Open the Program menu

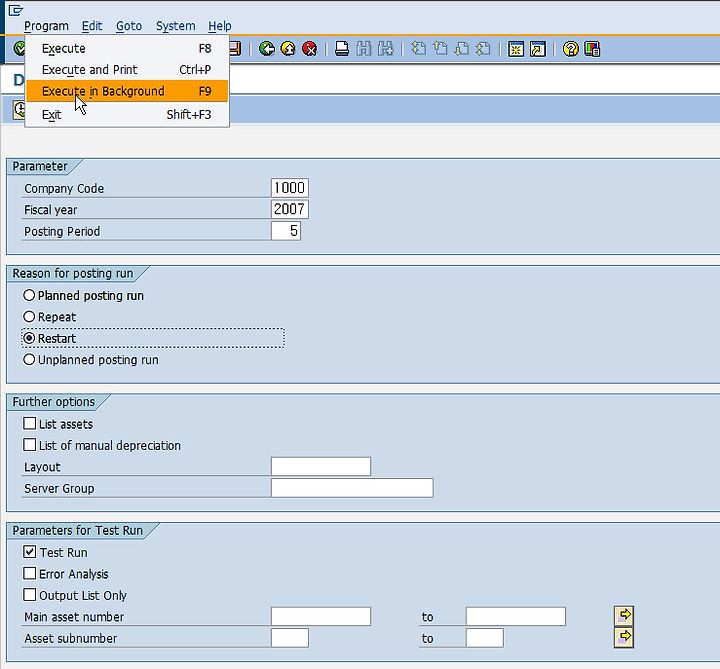coord(46,26)
